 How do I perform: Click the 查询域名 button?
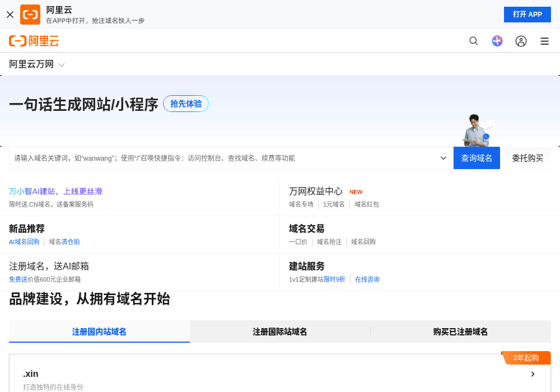(x=477, y=158)
